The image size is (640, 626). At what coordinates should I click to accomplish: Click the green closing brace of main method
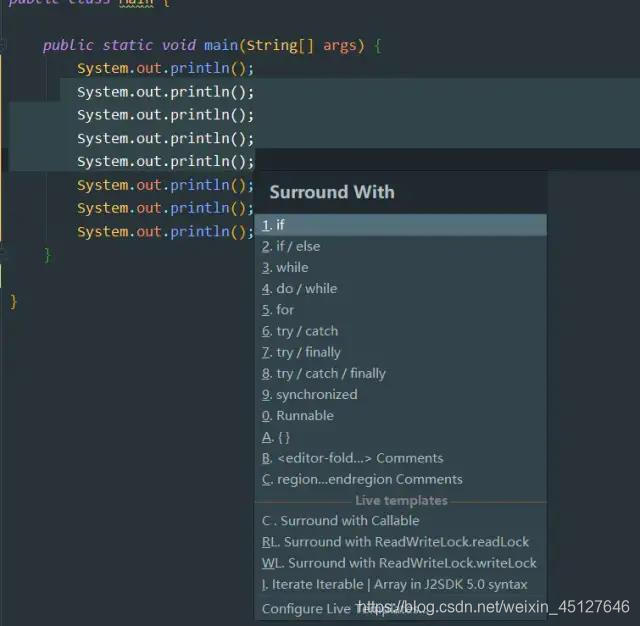[x=47, y=255]
